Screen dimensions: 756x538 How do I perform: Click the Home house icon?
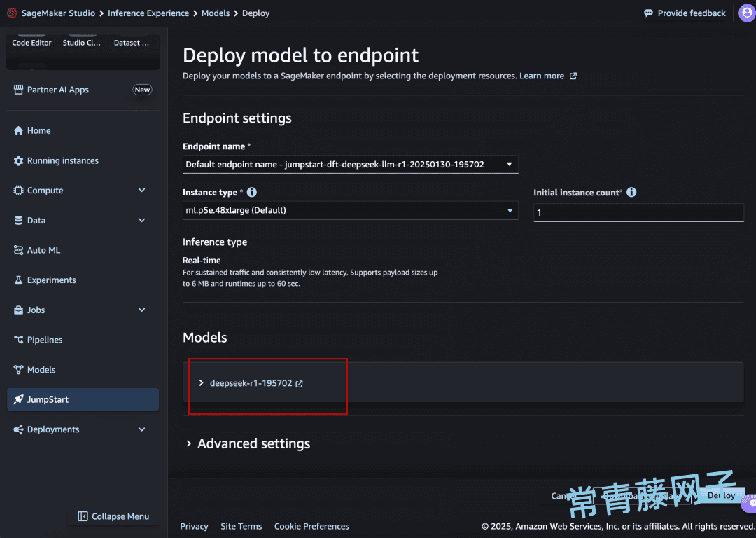pos(18,131)
